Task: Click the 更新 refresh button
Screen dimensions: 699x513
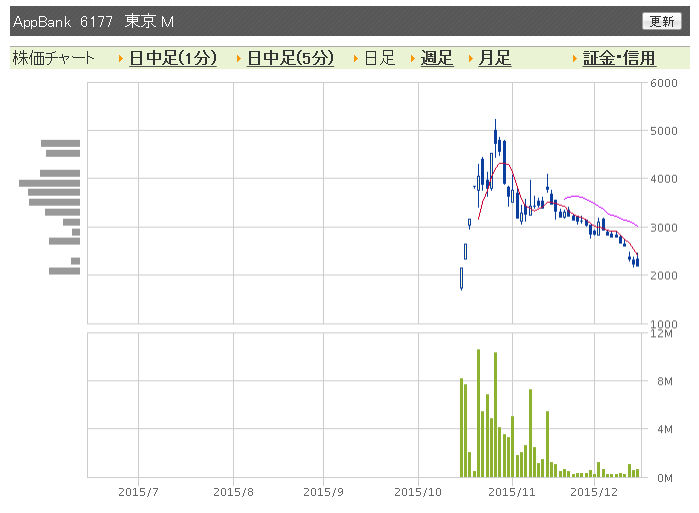Action: point(662,21)
